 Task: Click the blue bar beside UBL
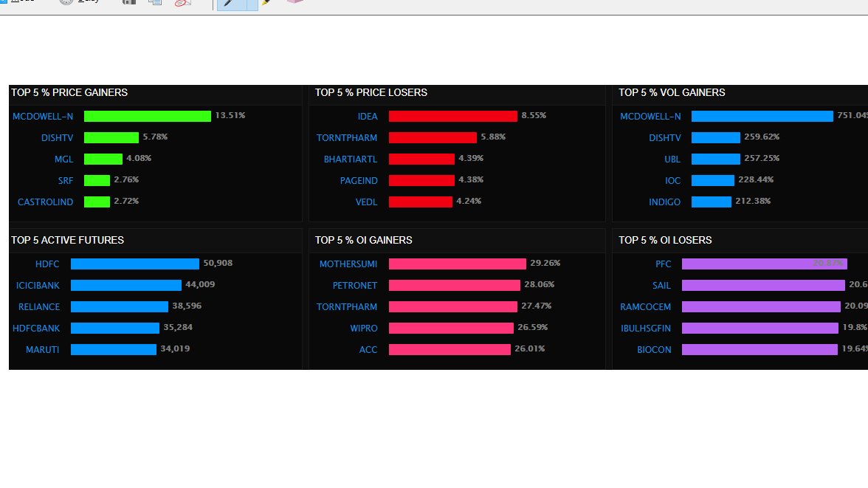(x=716, y=159)
